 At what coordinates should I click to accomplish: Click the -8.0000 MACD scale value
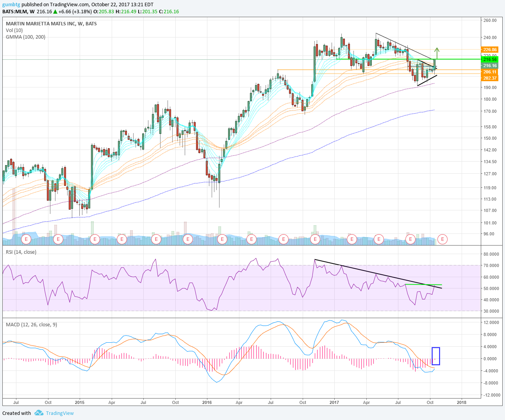[x=491, y=383]
